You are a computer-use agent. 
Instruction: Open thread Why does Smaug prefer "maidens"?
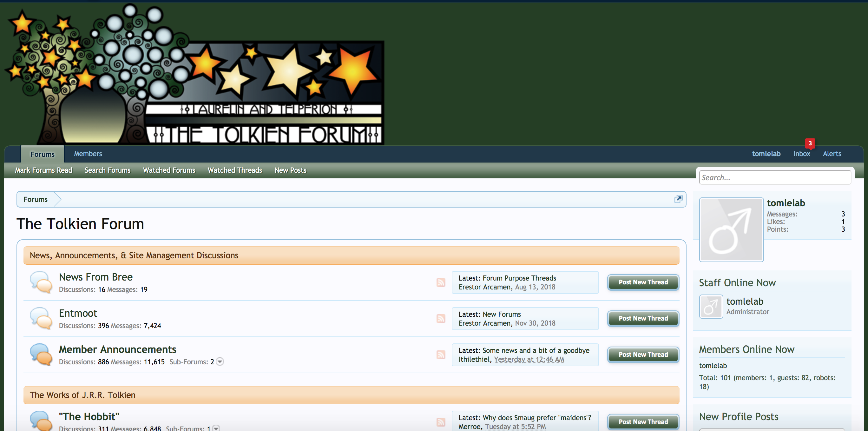click(537, 418)
